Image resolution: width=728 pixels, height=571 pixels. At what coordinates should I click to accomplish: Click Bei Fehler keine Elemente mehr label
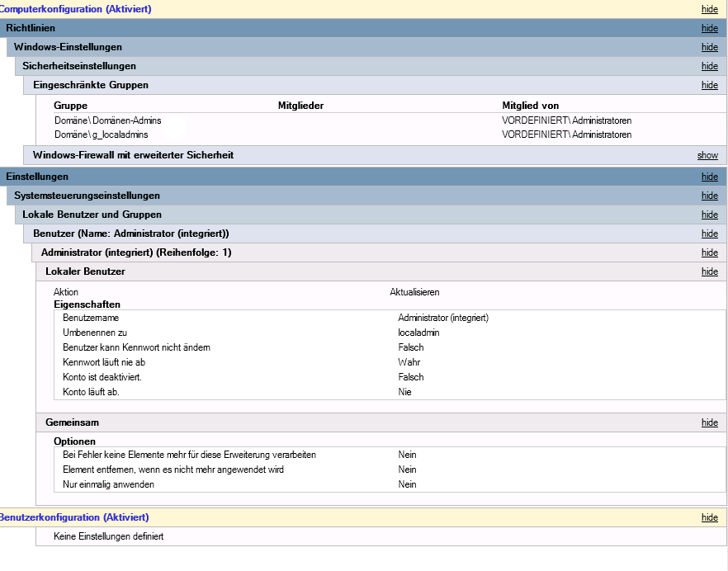pyautogui.click(x=190, y=455)
